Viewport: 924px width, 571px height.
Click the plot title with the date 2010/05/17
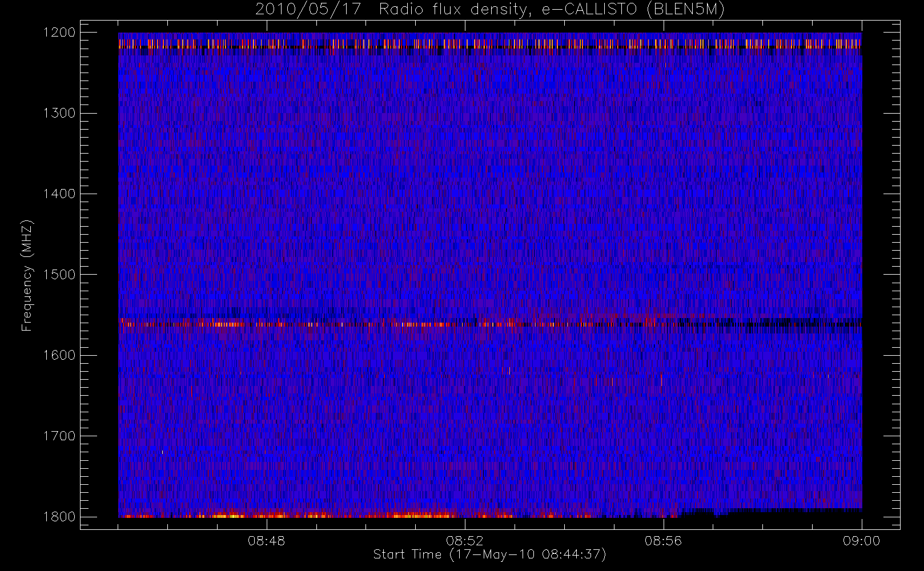(490, 10)
